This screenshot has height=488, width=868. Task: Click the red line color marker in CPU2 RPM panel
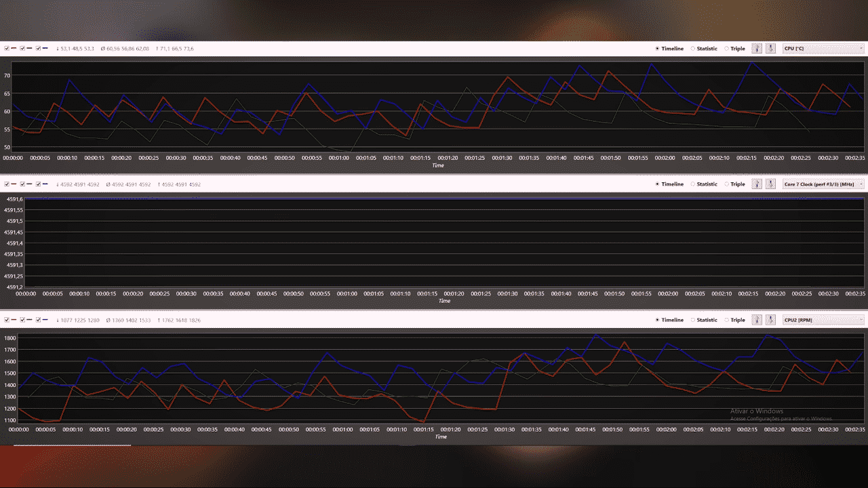(14, 319)
